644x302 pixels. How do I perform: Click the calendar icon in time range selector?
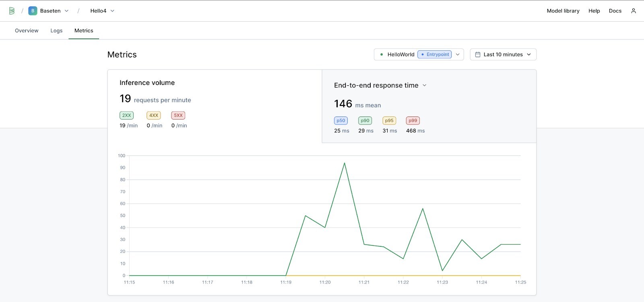(478, 54)
